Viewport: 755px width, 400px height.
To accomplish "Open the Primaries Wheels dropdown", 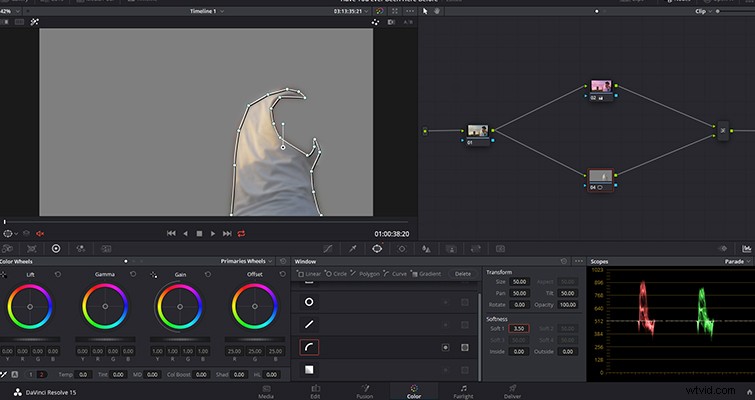I will pyautogui.click(x=247, y=261).
